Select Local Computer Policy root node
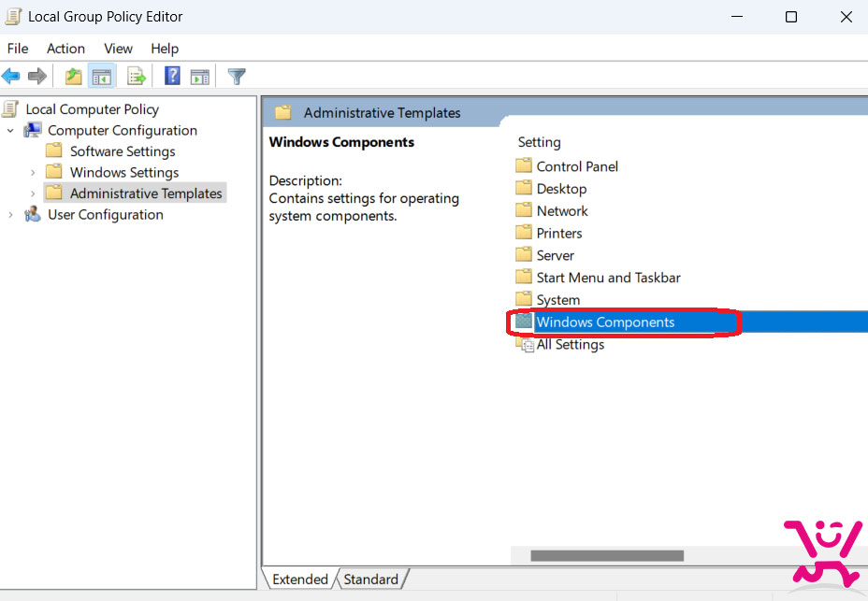The width and height of the screenshot is (868, 601). (x=92, y=109)
